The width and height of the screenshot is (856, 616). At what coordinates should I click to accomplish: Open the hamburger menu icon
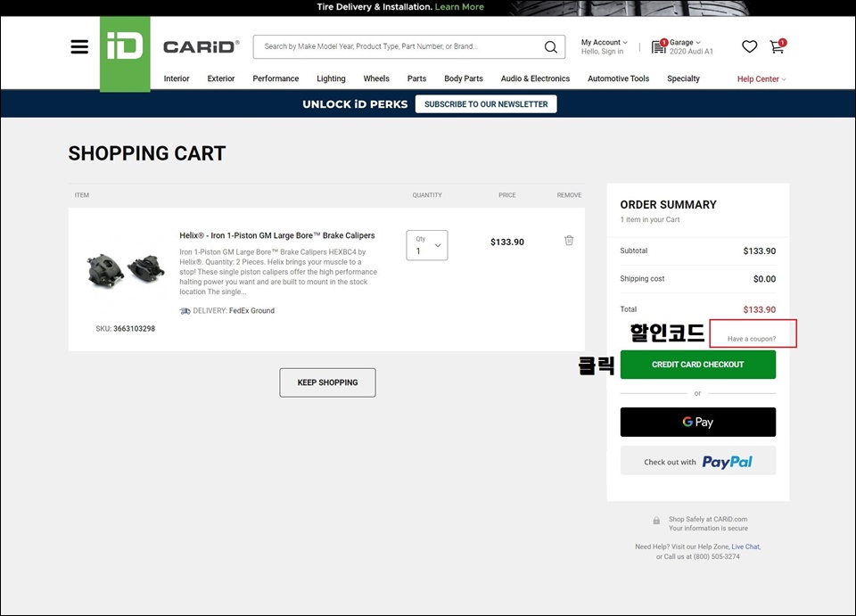pos(79,47)
